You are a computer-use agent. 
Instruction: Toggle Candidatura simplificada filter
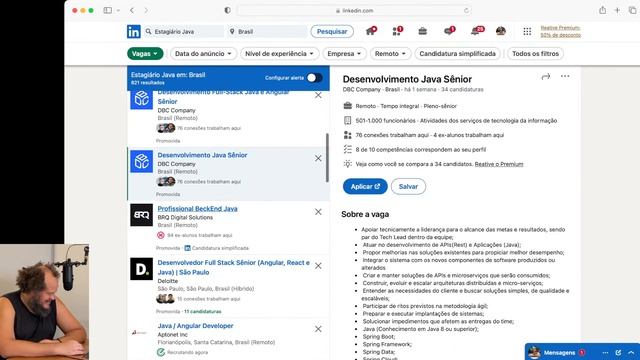click(457, 53)
